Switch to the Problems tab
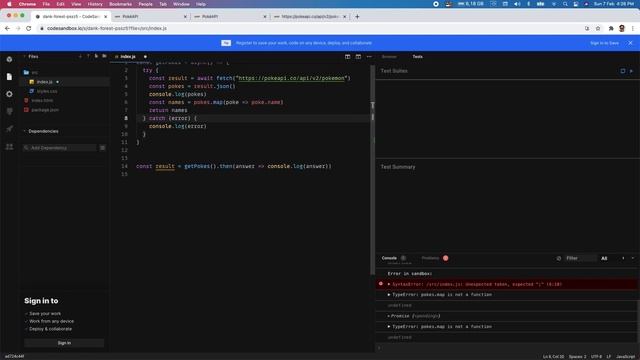The height and width of the screenshot is (360, 640). [430, 258]
